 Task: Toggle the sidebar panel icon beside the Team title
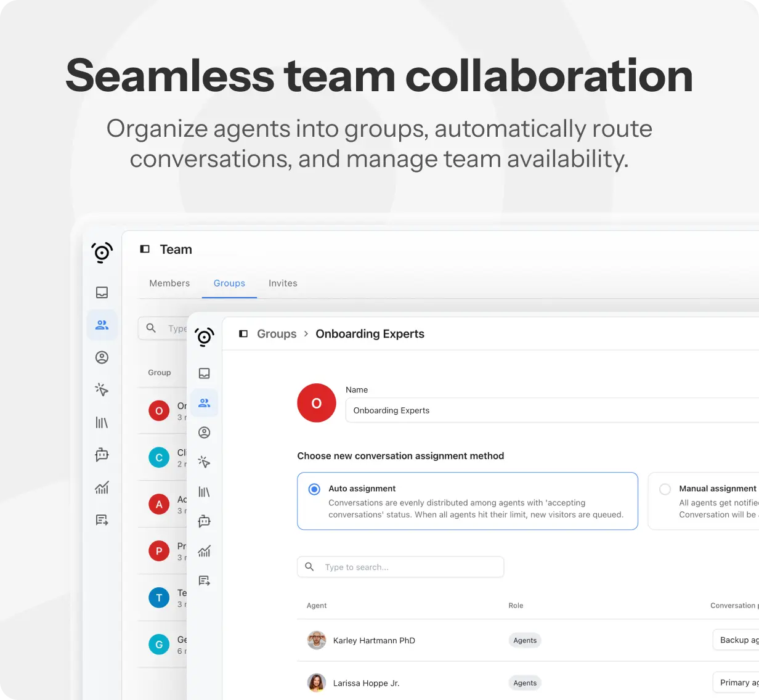[x=145, y=250]
